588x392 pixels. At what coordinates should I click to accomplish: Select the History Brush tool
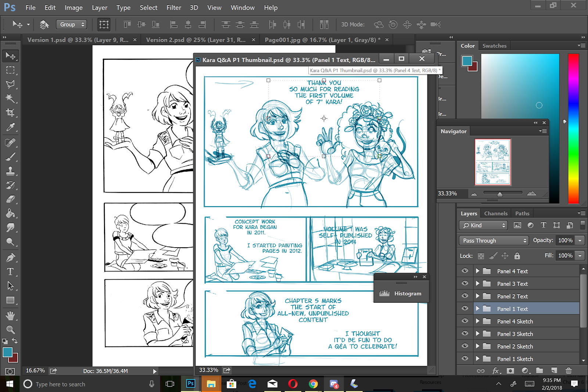tap(10, 185)
